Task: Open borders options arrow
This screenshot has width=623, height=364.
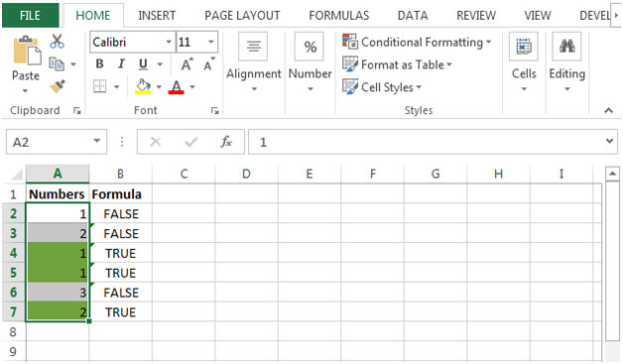Action: 116,86
